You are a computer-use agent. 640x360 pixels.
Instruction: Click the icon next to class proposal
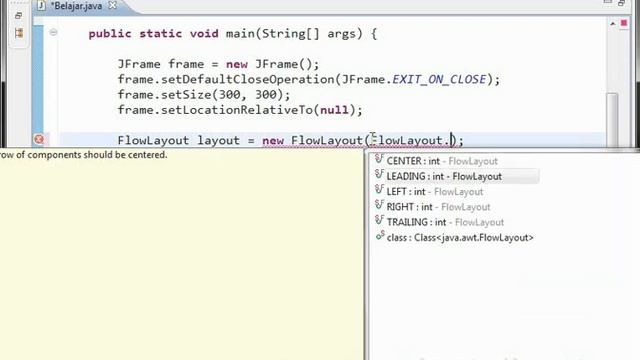coord(380,236)
